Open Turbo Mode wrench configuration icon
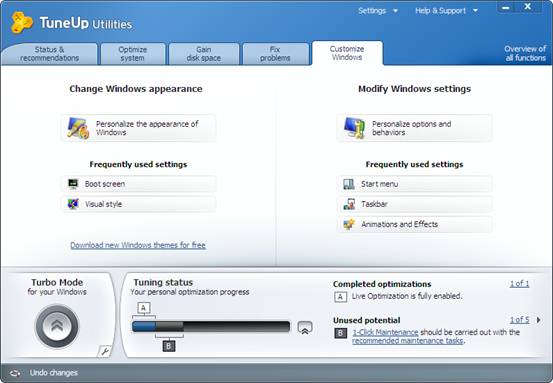 105,351
